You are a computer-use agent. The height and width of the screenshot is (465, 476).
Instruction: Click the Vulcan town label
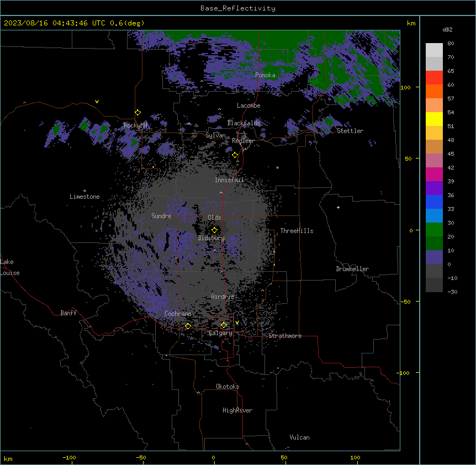[x=300, y=437]
